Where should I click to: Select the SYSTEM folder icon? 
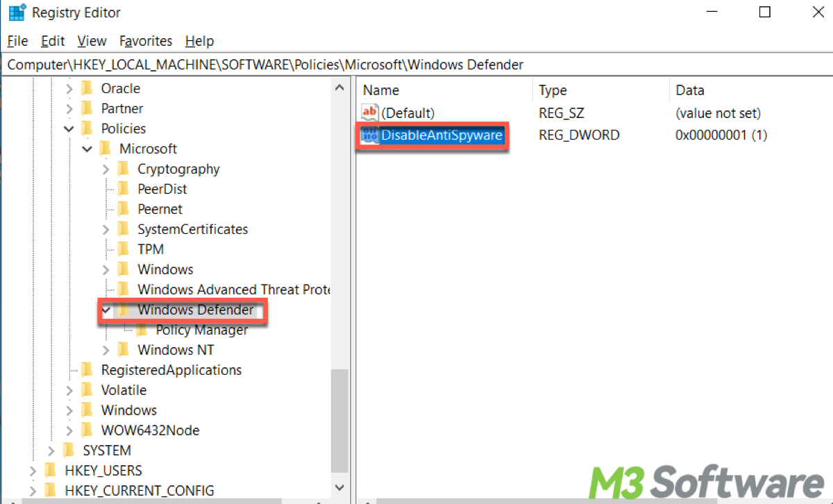coord(69,451)
